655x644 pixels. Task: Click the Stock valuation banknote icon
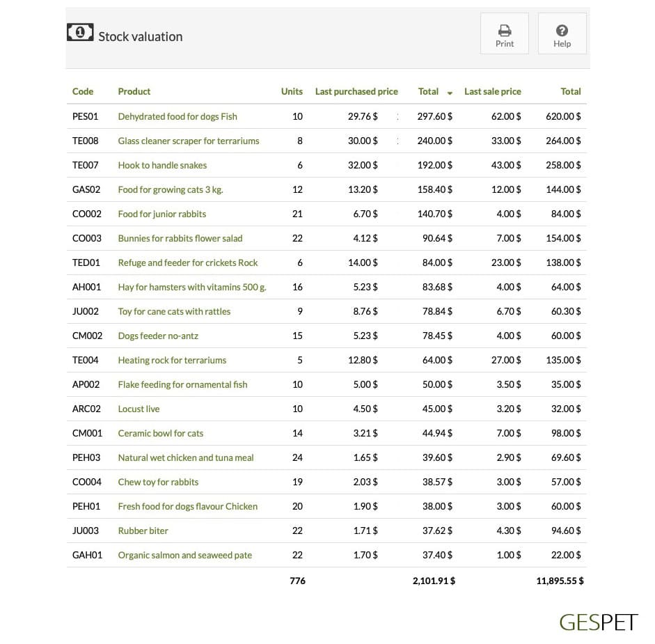point(80,32)
